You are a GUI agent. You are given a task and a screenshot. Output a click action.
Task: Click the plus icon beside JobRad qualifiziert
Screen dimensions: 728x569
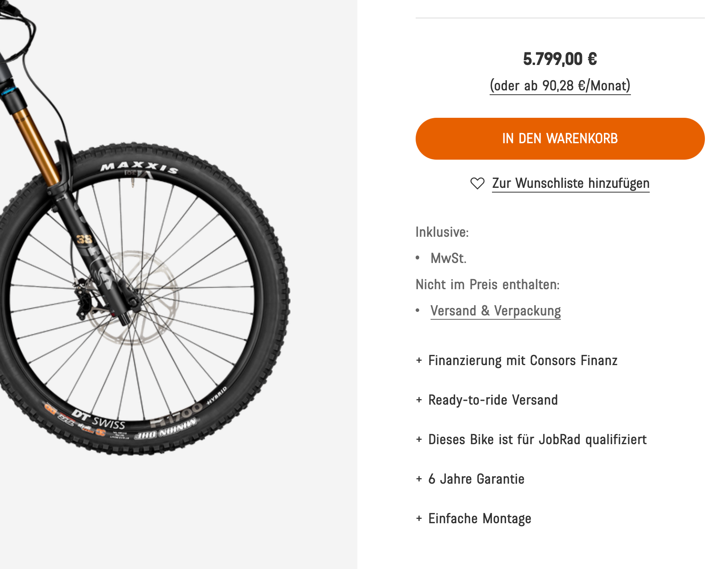tap(419, 439)
